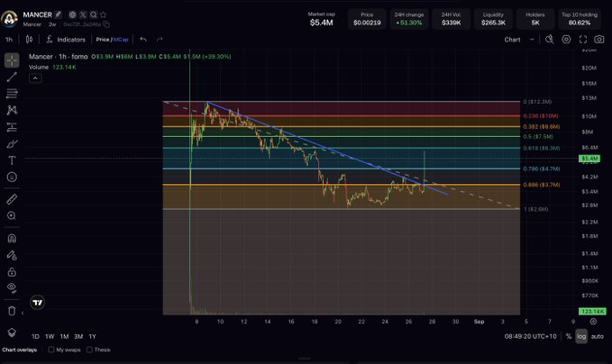Open the quick search icon beside Chart dropdown
Viewport: 612px width, 364px height.
(x=549, y=40)
